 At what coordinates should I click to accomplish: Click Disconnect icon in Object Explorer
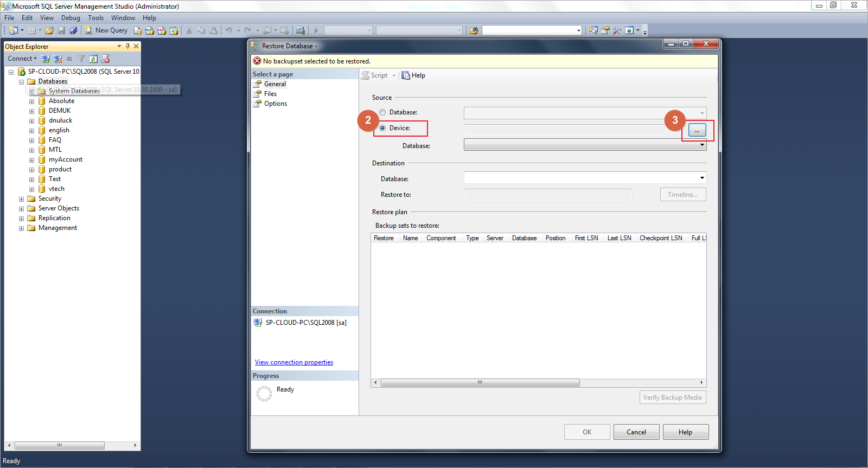[58, 59]
